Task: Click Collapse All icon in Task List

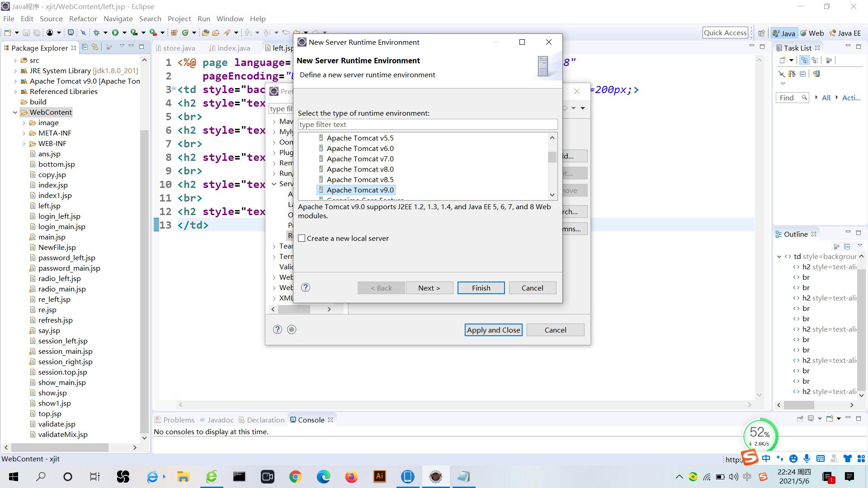Action: 802,74
